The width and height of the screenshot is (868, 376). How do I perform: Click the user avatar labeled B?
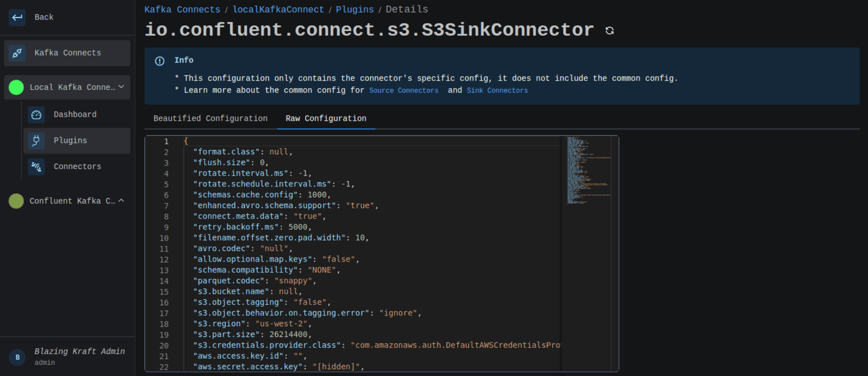[x=18, y=357]
